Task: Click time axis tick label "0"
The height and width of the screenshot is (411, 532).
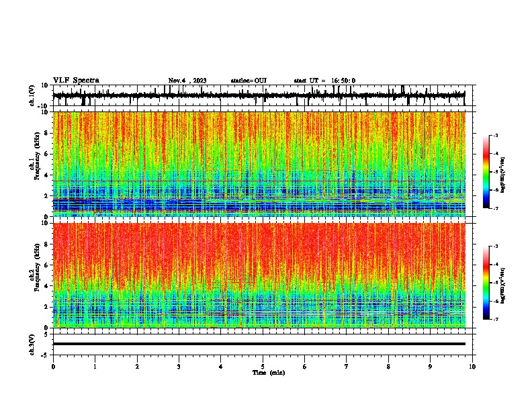Action: click(x=53, y=367)
